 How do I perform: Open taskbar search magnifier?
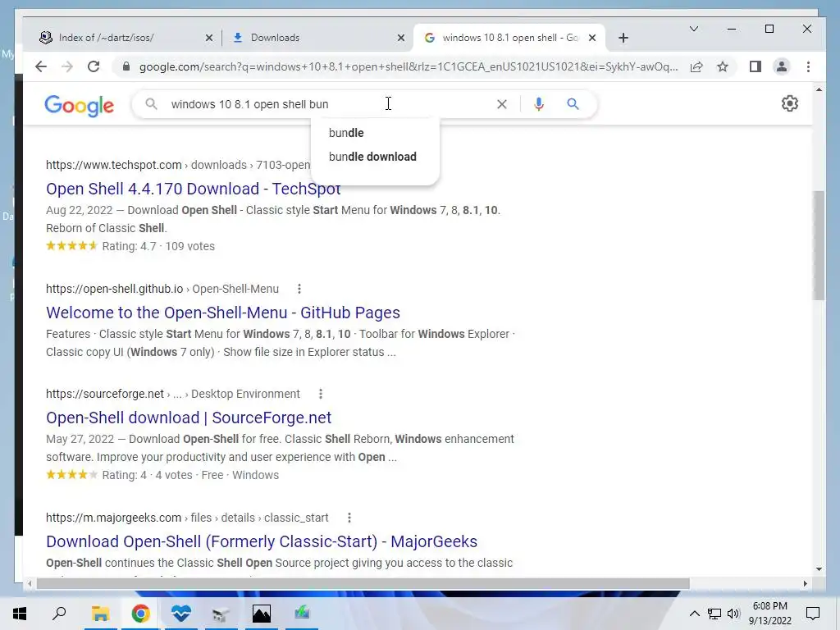(59, 614)
